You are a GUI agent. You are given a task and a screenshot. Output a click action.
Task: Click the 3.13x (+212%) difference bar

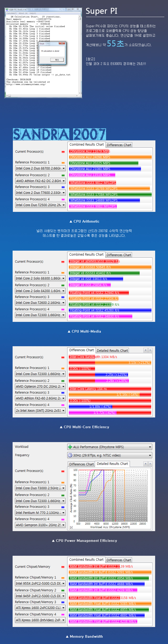point(110,363)
